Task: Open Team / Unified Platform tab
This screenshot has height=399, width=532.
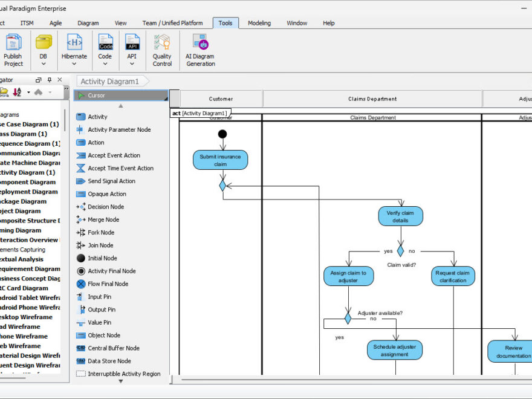Action: point(173,23)
